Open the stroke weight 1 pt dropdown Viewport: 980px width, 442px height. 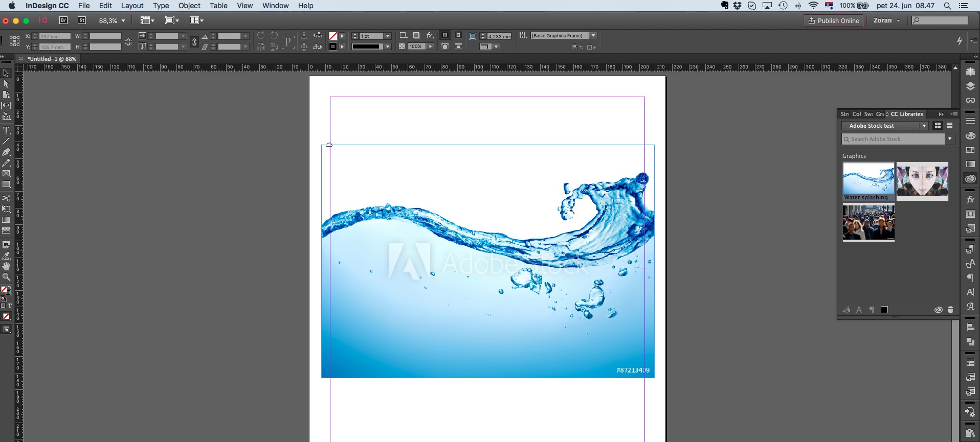(x=388, y=36)
